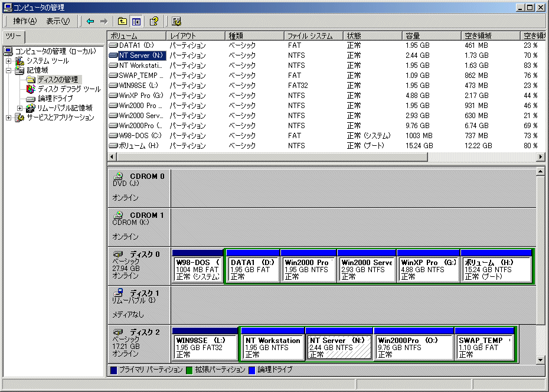
Task: Select the NT Workstation partition block
Action: point(272,344)
